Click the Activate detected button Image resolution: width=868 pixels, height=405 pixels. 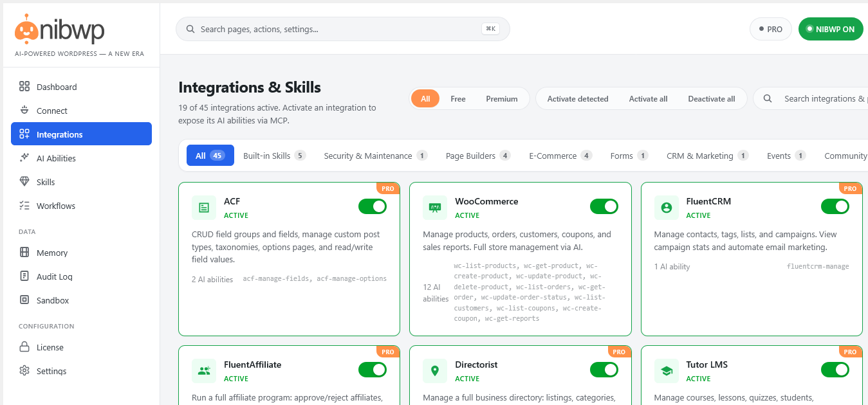click(x=578, y=98)
